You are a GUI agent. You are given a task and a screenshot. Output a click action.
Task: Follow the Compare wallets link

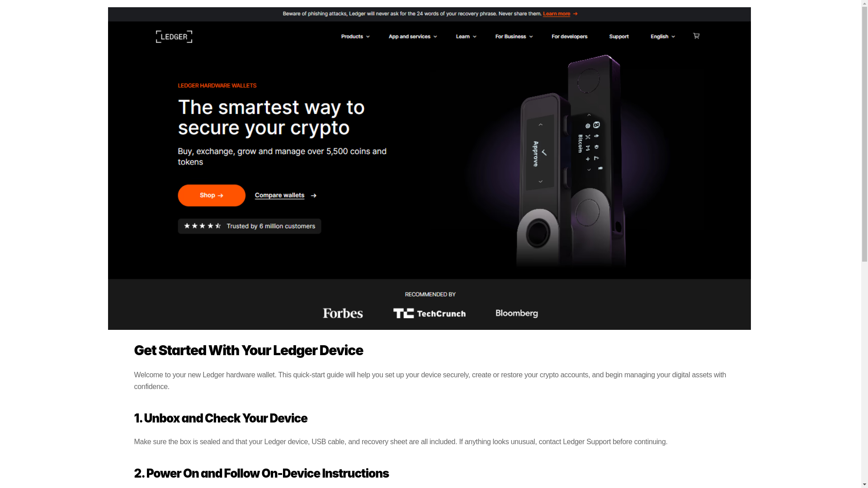pos(279,195)
